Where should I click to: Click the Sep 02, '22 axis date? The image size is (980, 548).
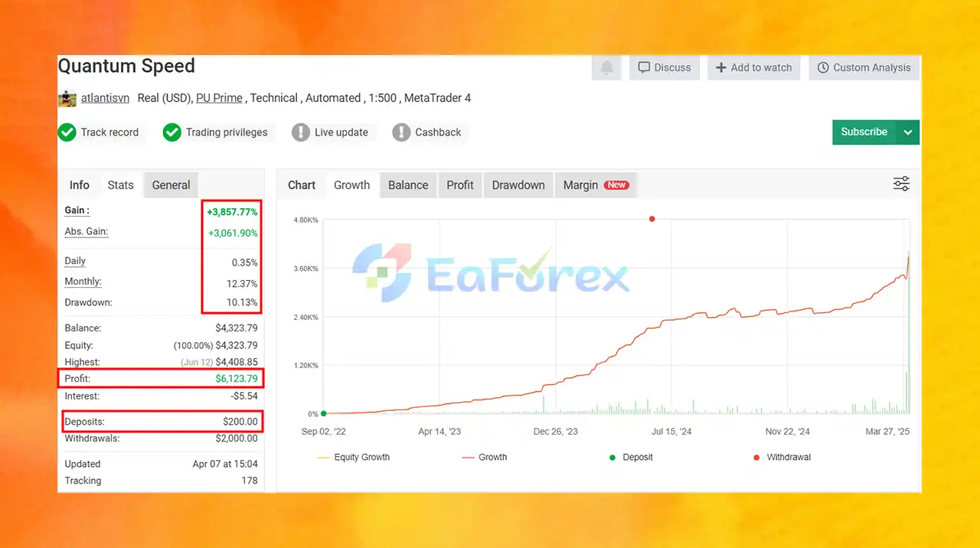323,432
